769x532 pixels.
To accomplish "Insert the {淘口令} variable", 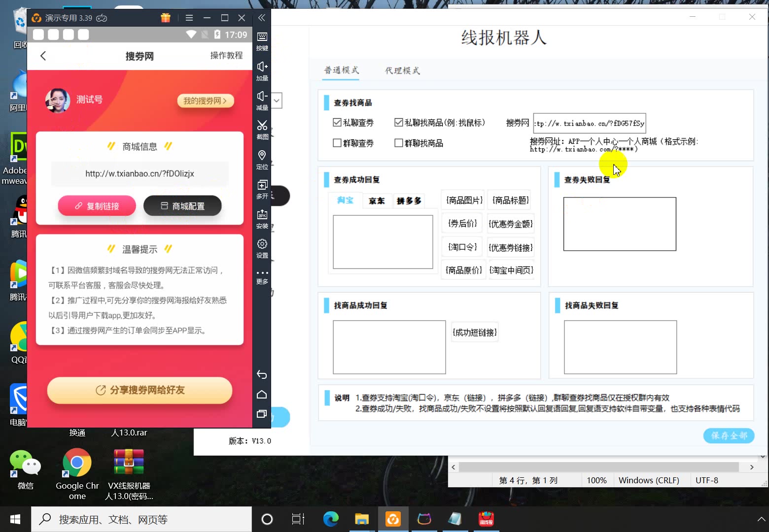I will 462,247.
